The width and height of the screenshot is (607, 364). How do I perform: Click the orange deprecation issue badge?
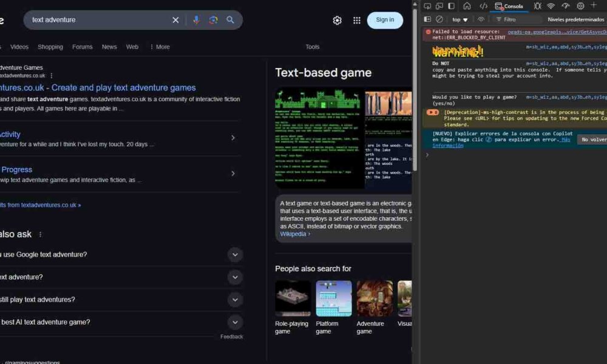coord(432,113)
